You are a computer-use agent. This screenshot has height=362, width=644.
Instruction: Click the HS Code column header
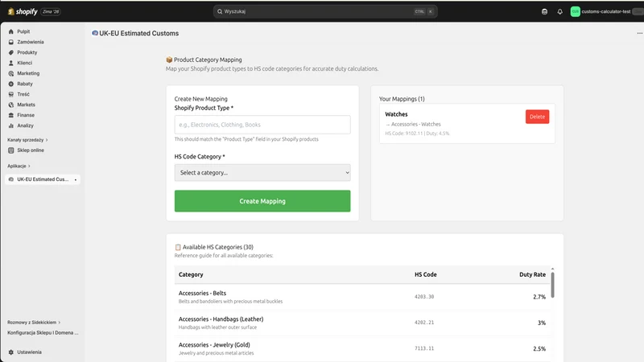(x=426, y=274)
